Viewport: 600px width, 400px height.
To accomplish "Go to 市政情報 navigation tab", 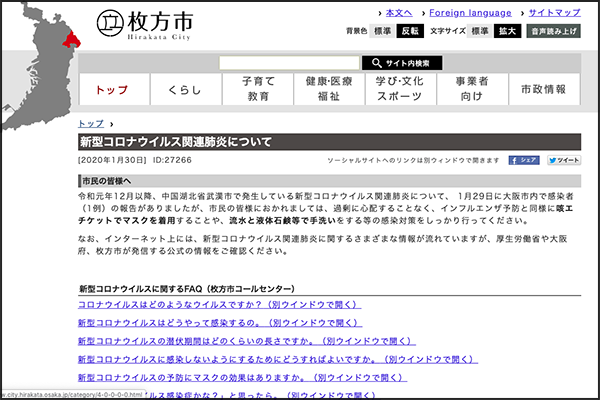I will pyautogui.click(x=543, y=90).
